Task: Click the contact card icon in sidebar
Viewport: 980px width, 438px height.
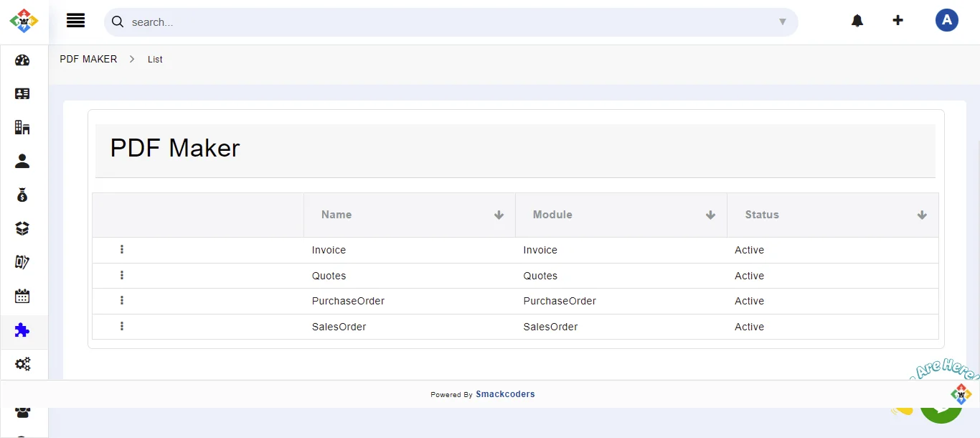Action: (22, 94)
